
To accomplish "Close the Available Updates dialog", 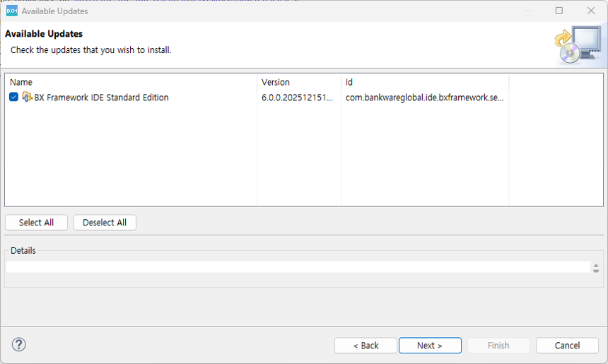I will 591,11.
